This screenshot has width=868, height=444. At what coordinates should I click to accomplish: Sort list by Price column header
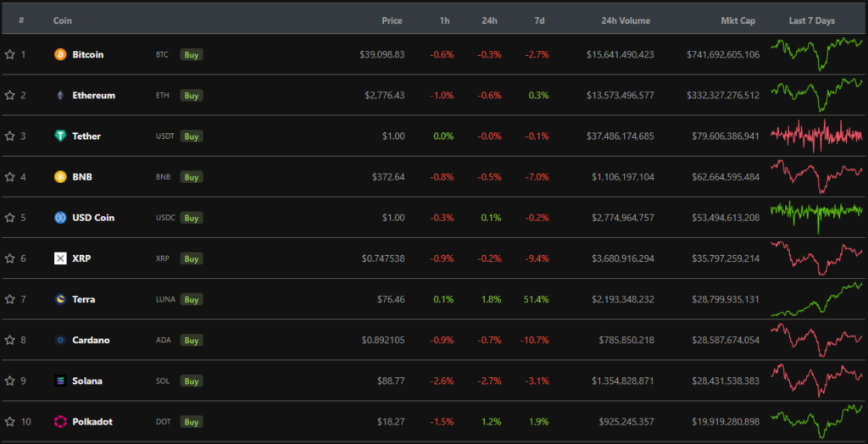392,20
